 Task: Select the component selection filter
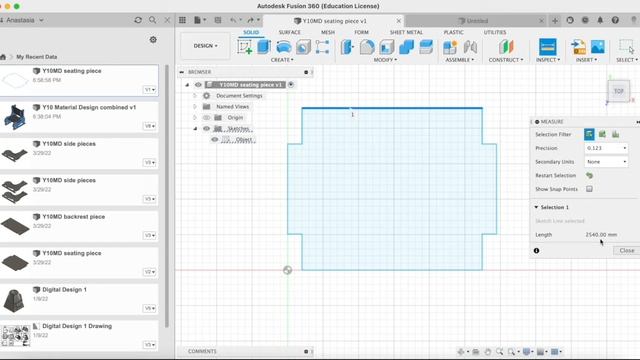coord(616,134)
